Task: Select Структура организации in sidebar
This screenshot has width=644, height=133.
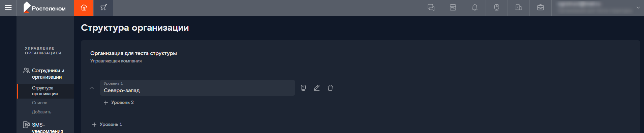Action: click(45, 91)
